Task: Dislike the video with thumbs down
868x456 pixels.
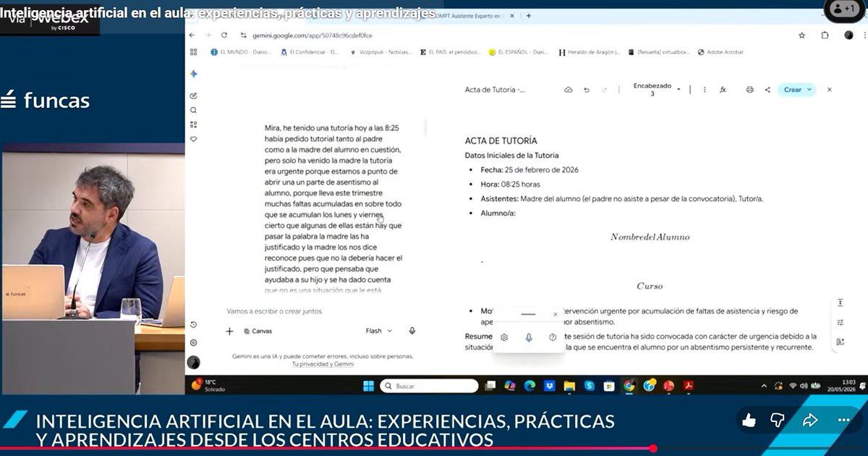Action: coord(778,421)
